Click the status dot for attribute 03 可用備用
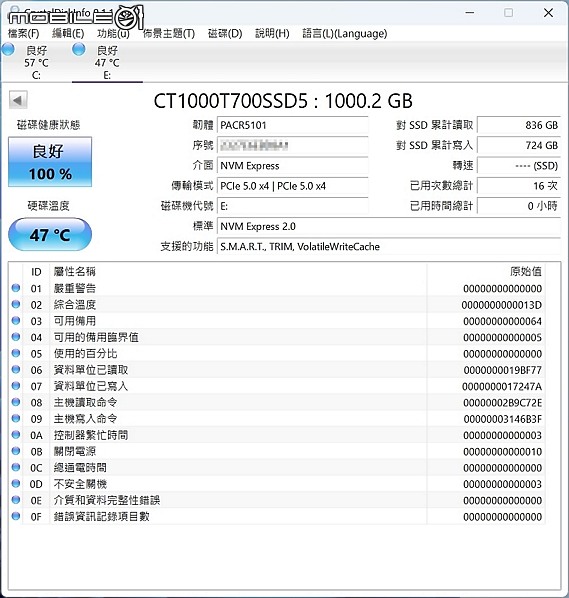569x598 pixels. [x=16, y=320]
